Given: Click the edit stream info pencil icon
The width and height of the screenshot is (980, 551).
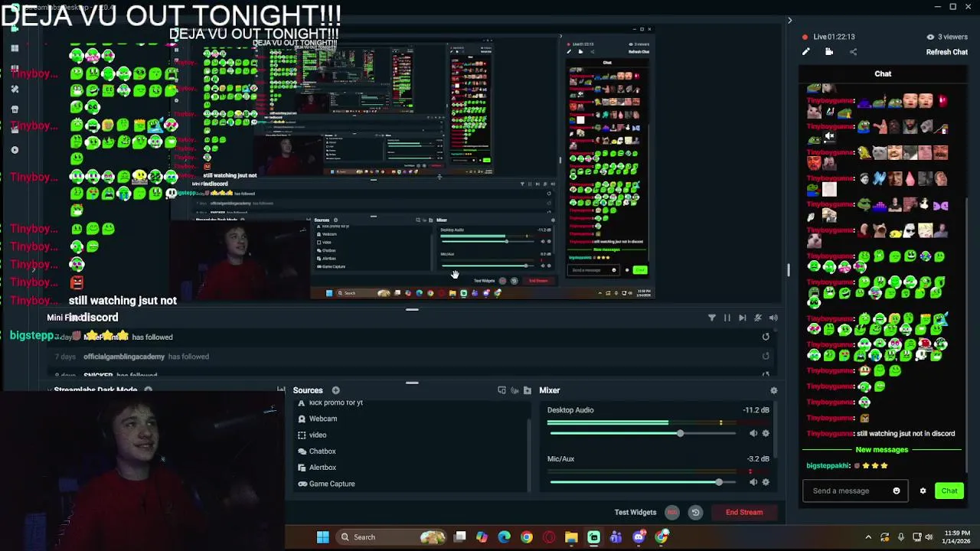Looking at the screenshot, I should coord(805,52).
